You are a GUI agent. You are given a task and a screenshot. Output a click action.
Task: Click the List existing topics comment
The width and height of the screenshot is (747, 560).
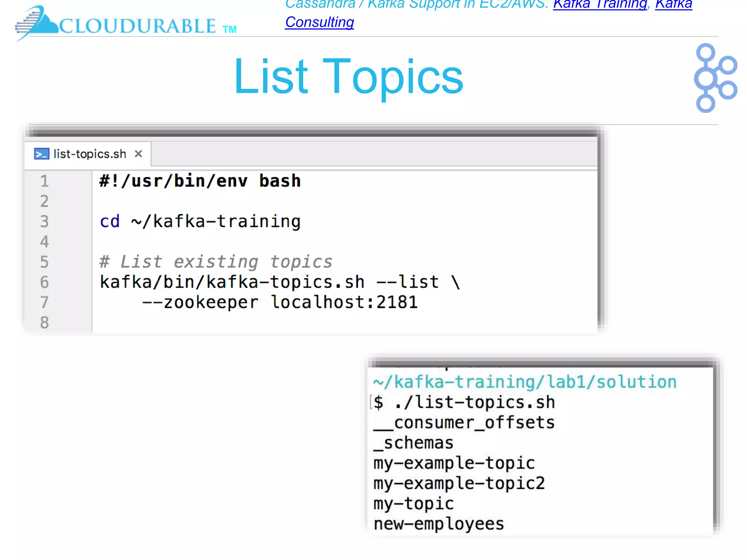(x=216, y=262)
